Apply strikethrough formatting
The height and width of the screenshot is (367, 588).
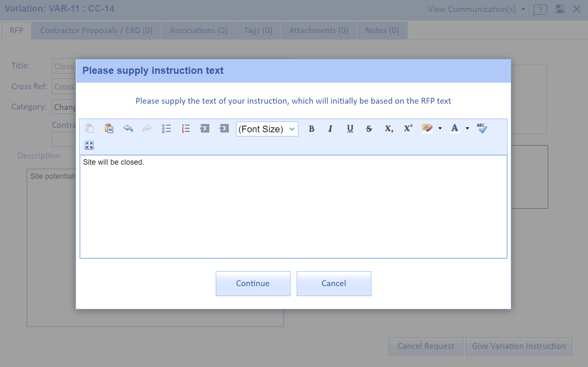click(x=369, y=129)
